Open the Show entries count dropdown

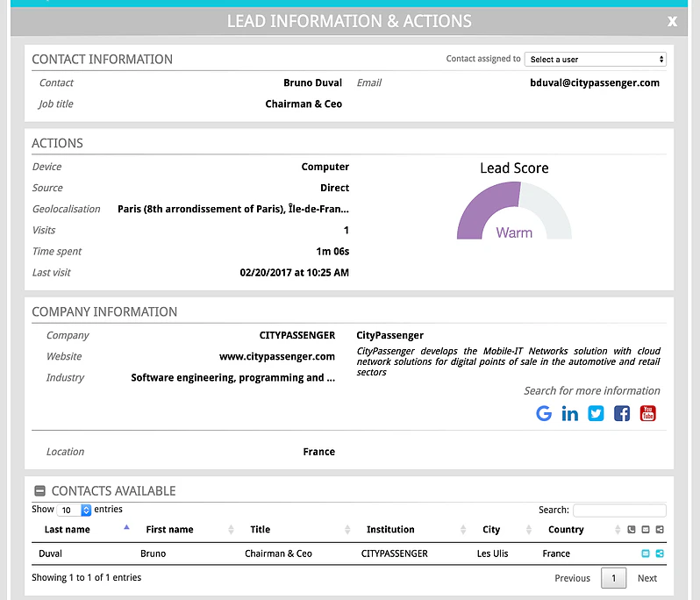tap(74, 510)
